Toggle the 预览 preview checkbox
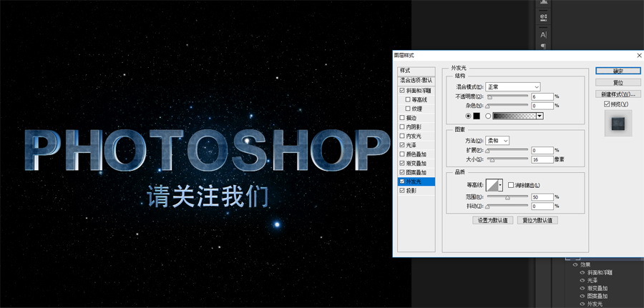Screen dimensions: 644x308 (607, 104)
